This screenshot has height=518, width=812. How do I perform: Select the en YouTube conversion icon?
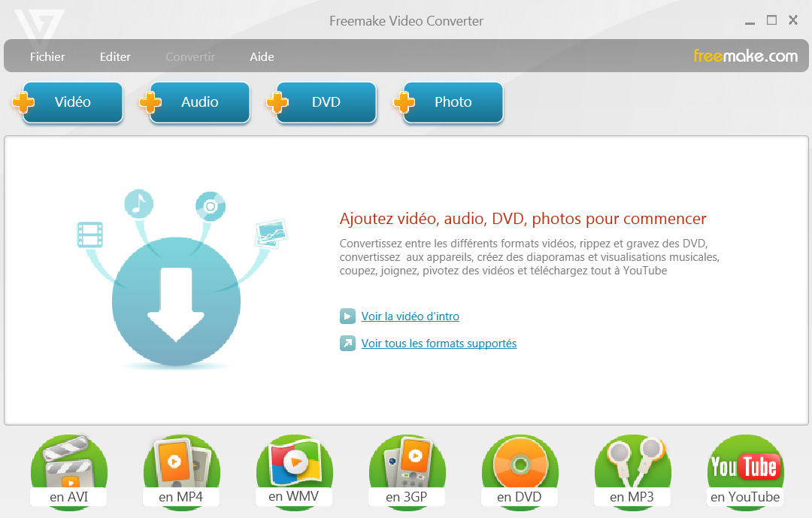[745, 472]
